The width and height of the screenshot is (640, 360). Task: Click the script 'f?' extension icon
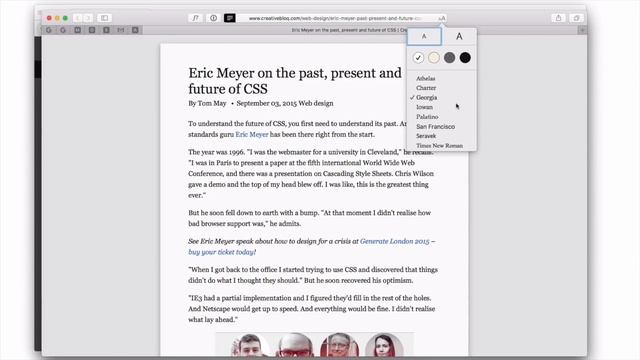point(196,18)
